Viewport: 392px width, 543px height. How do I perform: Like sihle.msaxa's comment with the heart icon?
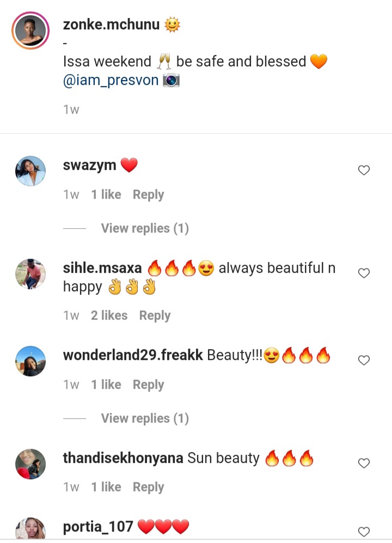364,273
